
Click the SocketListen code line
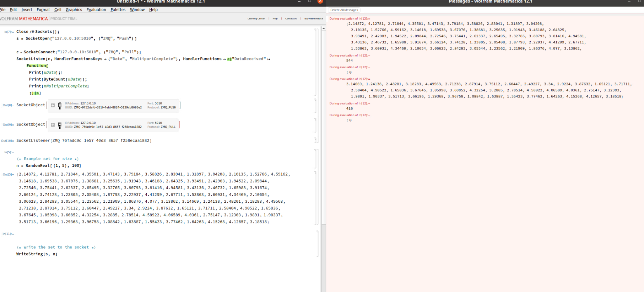(x=143, y=59)
